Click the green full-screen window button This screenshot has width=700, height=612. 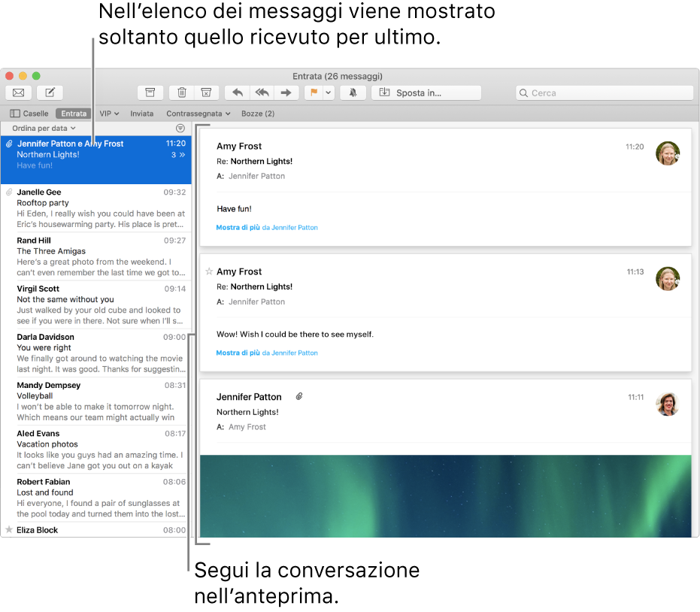click(x=36, y=76)
